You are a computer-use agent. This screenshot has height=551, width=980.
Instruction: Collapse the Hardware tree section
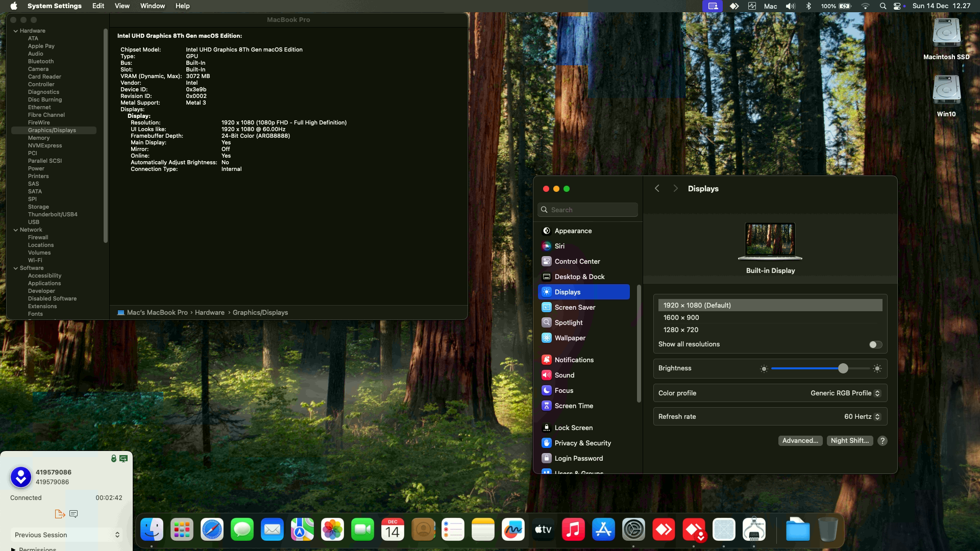[x=15, y=31]
